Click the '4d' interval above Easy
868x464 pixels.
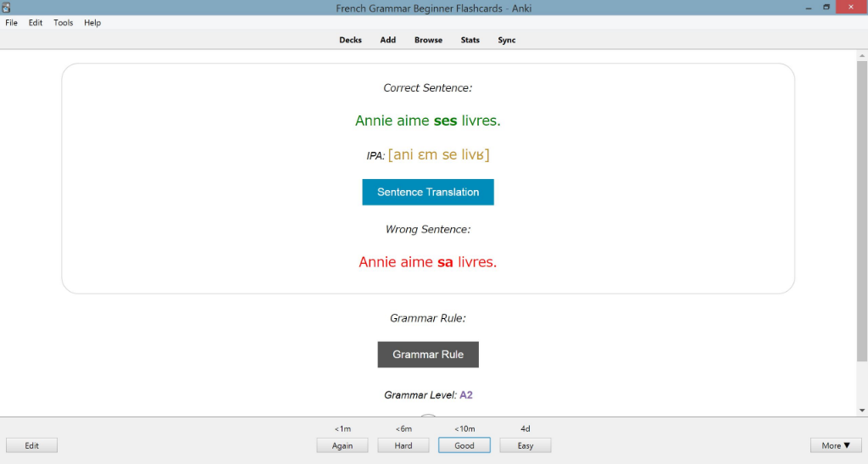(x=526, y=428)
